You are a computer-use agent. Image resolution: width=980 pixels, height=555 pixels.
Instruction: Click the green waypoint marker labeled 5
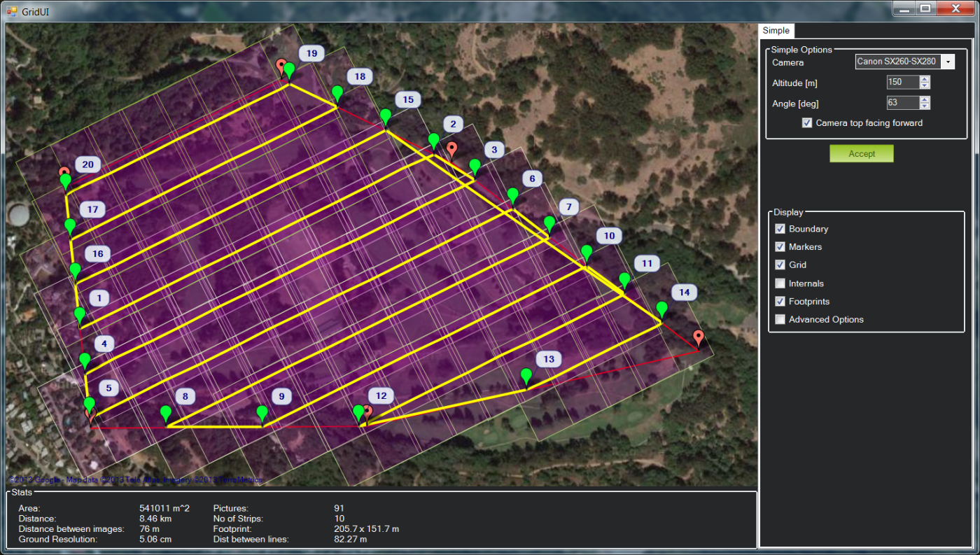coord(89,407)
